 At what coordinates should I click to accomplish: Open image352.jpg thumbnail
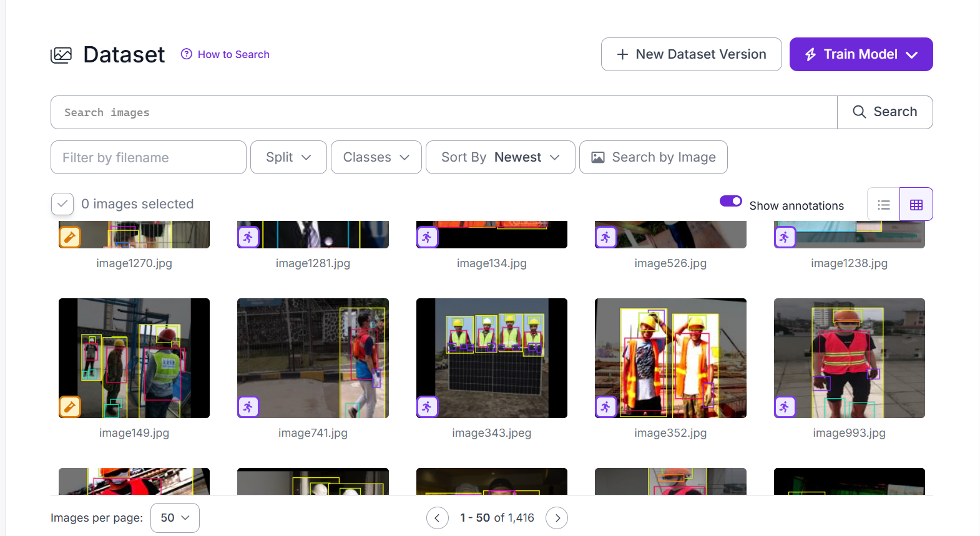click(670, 358)
